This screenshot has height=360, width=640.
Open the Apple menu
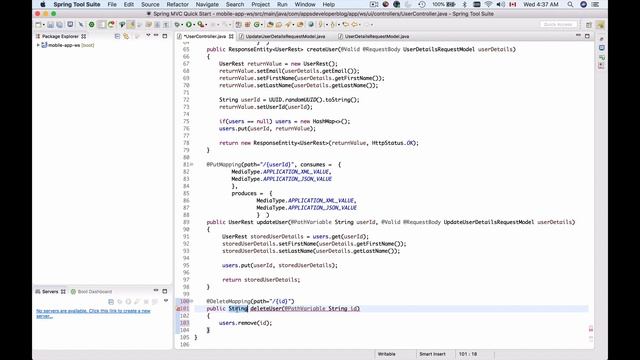point(42,4)
